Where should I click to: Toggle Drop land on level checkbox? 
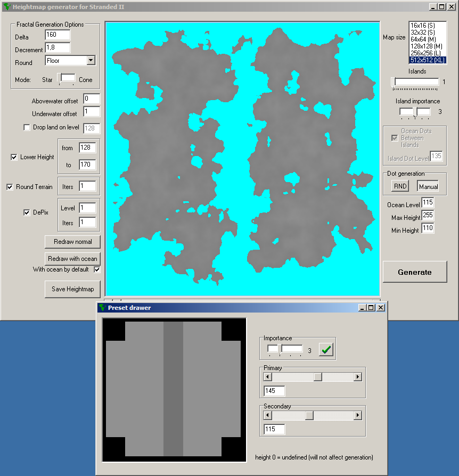[27, 127]
